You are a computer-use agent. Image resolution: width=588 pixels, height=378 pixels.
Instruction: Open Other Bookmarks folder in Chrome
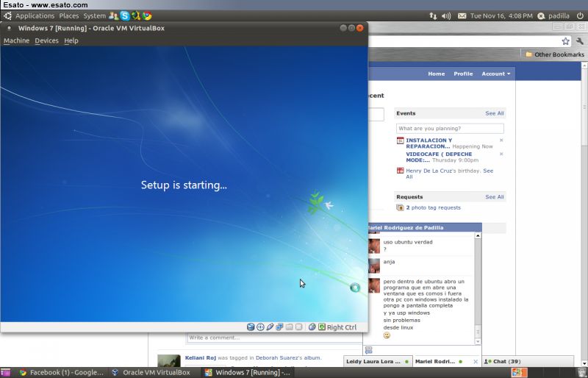[555, 54]
